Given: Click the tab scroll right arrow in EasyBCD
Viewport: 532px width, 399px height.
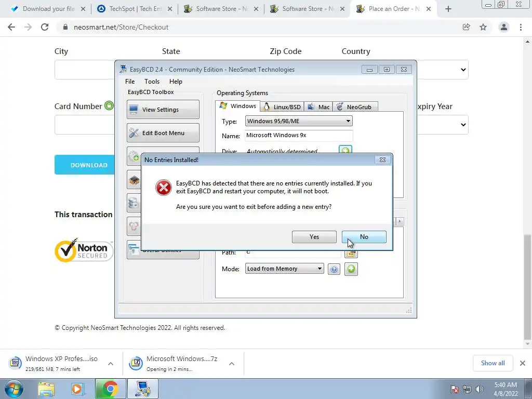Looking at the screenshot, I should coord(400,221).
